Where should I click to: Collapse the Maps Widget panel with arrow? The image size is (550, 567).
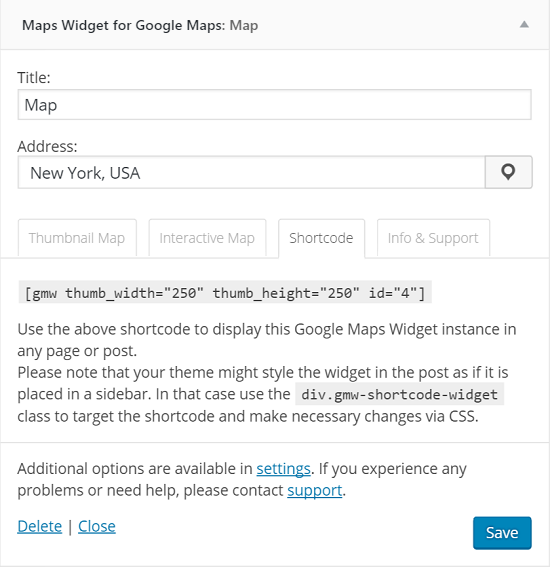(524, 25)
